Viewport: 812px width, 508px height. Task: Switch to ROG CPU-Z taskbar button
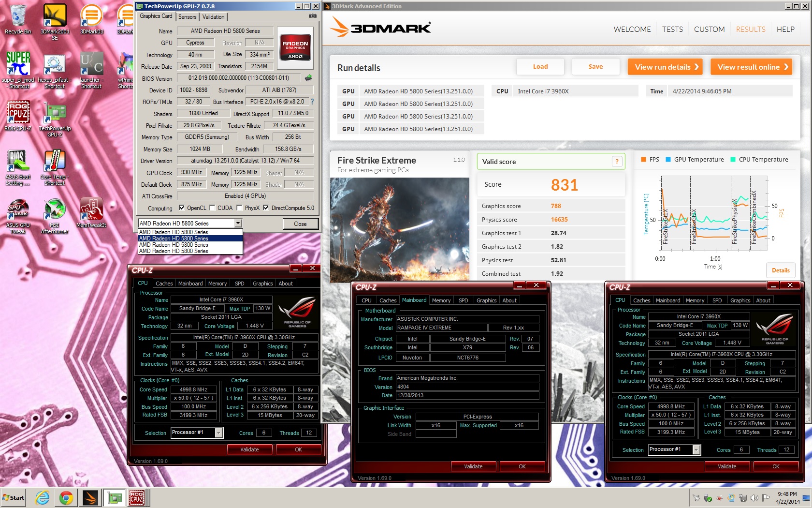click(x=137, y=497)
